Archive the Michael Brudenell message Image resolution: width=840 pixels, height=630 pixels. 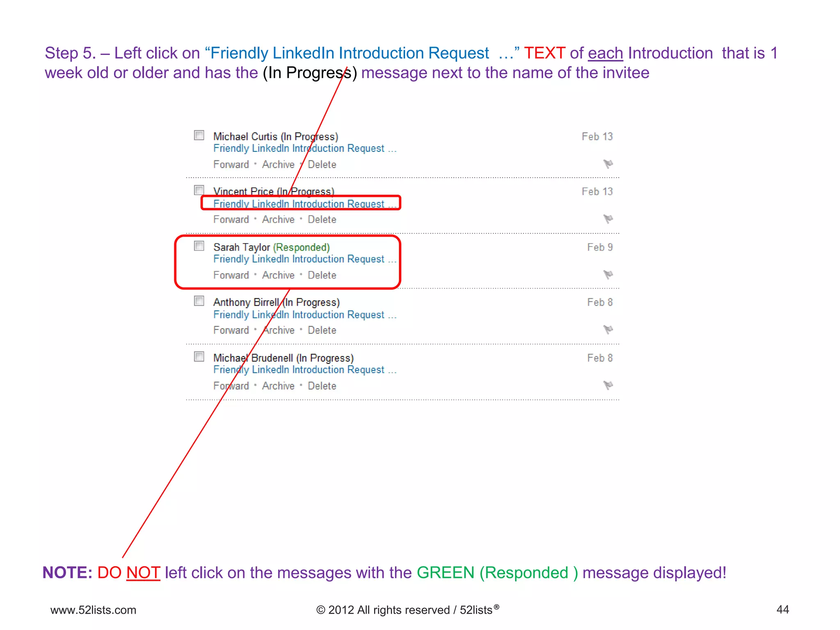(278, 386)
